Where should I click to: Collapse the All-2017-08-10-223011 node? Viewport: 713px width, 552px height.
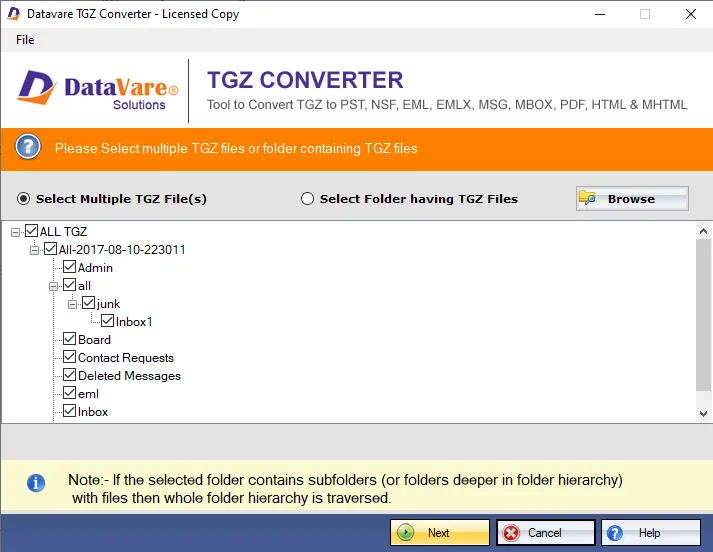35,250
